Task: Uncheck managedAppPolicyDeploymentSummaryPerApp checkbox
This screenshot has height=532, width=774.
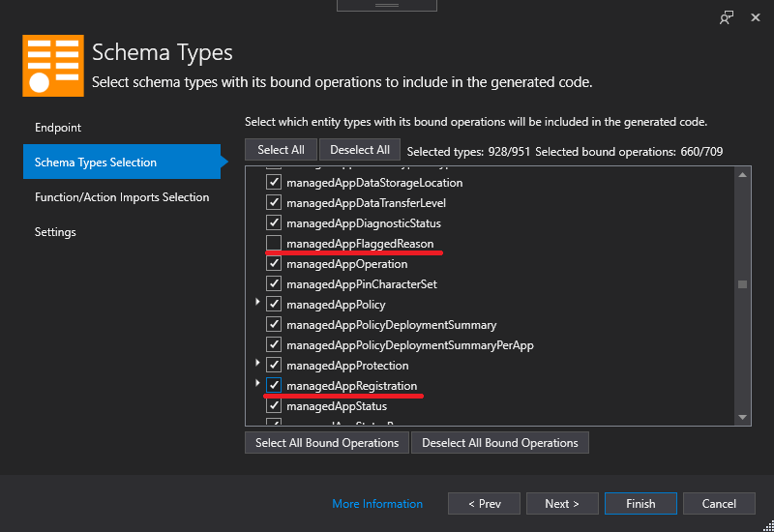Action: [x=274, y=344]
